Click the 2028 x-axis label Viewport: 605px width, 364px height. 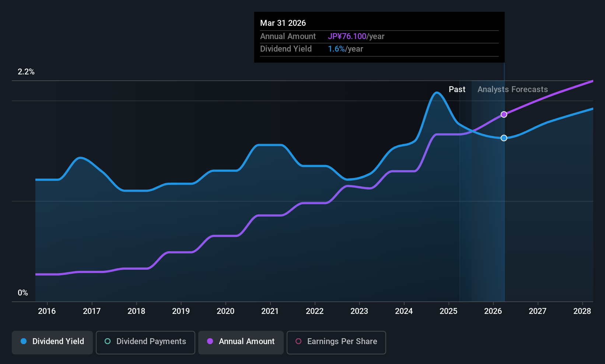(582, 311)
